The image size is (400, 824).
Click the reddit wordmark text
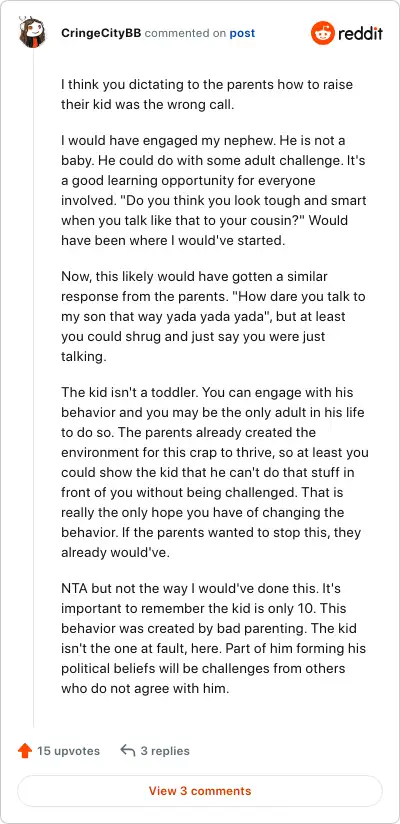(360, 34)
